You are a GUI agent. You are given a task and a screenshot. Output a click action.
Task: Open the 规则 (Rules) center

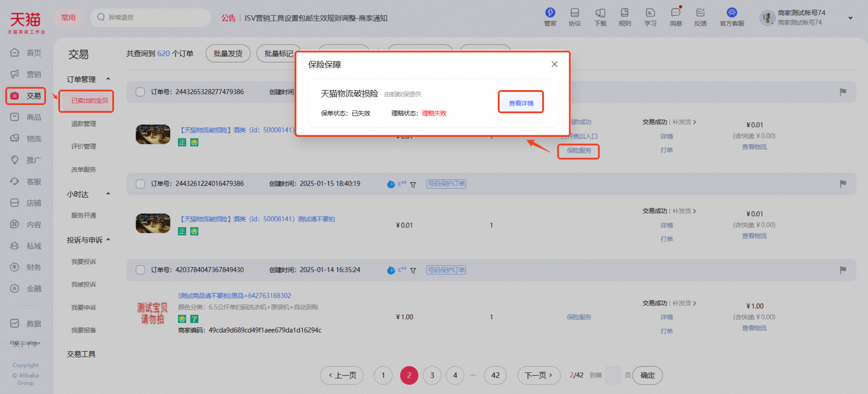(x=624, y=17)
